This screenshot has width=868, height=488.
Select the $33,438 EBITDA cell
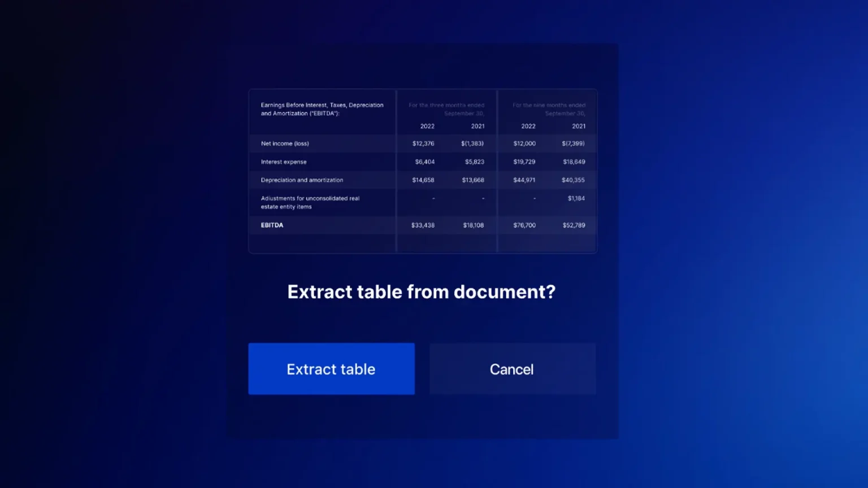[x=423, y=225]
